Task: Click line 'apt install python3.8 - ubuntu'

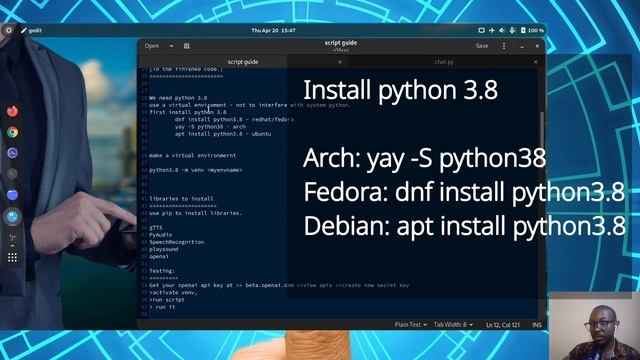Action: [x=223, y=134]
